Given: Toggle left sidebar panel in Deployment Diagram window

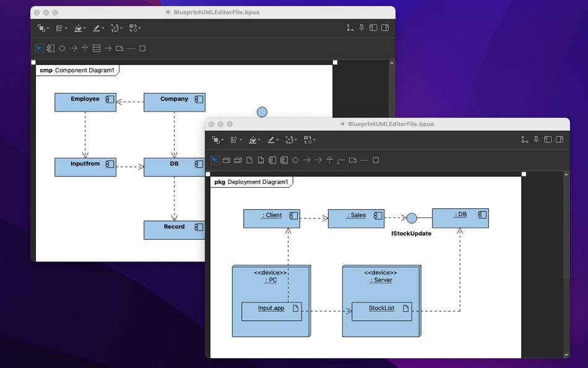Looking at the screenshot, I should coord(548,139).
